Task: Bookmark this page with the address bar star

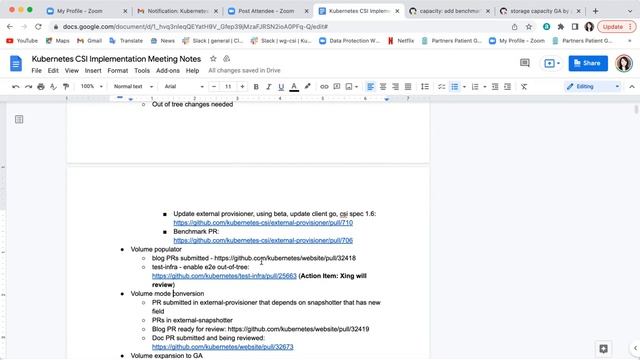Action: (x=529, y=27)
